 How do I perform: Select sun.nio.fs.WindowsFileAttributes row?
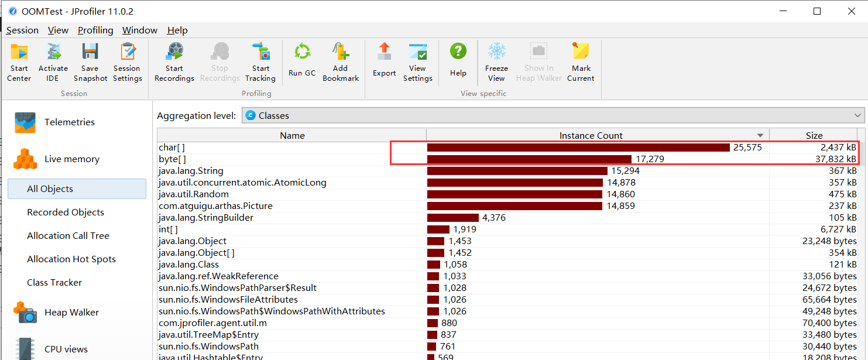(507, 300)
